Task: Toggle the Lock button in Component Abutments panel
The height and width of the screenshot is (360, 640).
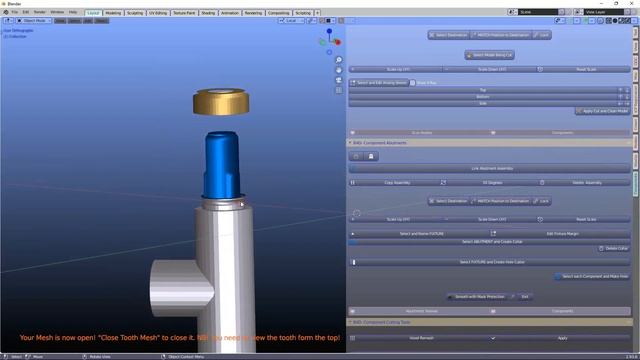Action: point(542,201)
